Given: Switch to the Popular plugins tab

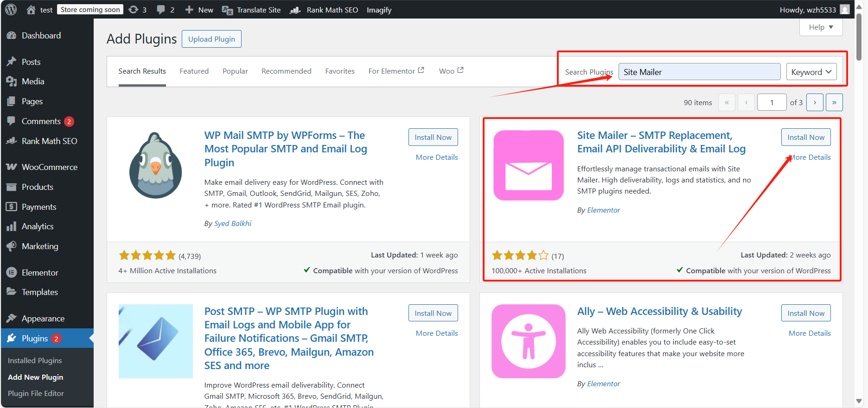Looking at the screenshot, I should point(235,71).
